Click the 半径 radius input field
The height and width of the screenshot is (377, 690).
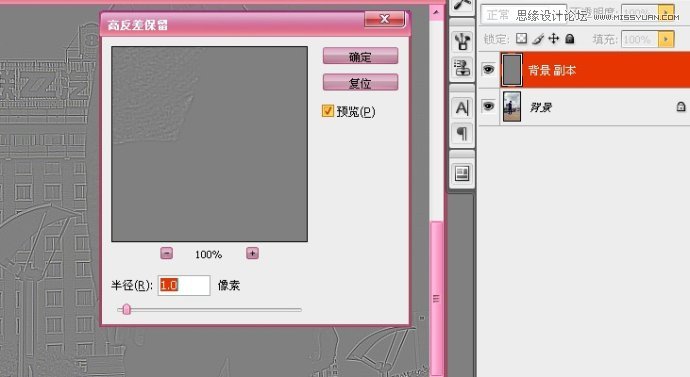(184, 285)
